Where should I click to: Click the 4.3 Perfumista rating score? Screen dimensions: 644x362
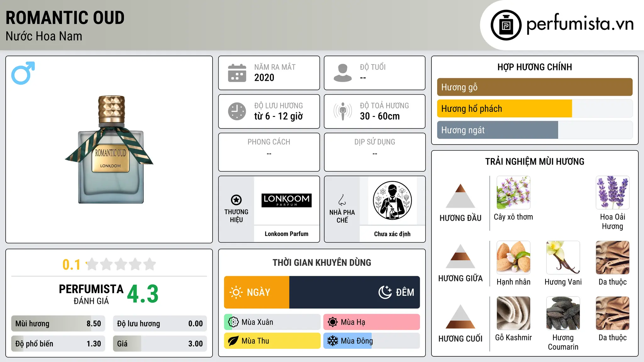(143, 294)
